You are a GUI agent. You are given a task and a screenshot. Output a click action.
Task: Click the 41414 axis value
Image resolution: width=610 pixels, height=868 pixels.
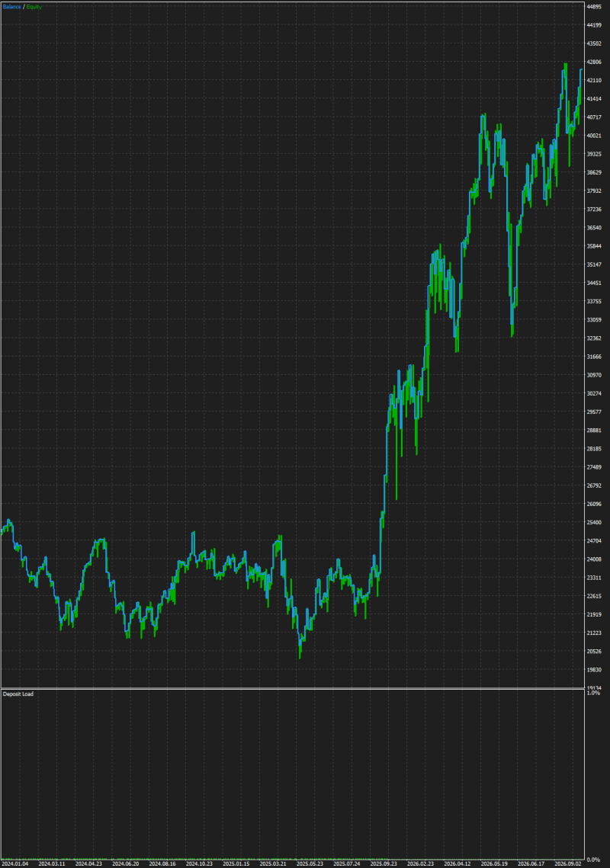point(594,98)
